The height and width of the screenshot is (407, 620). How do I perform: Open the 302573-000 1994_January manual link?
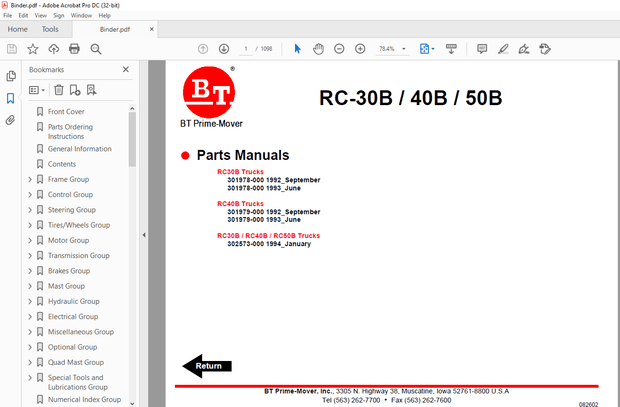269,244
